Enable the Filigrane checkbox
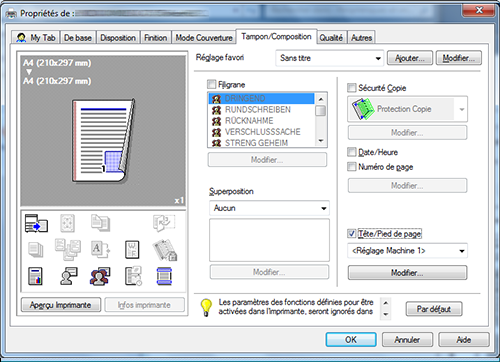The width and height of the screenshot is (500, 362). (211, 84)
